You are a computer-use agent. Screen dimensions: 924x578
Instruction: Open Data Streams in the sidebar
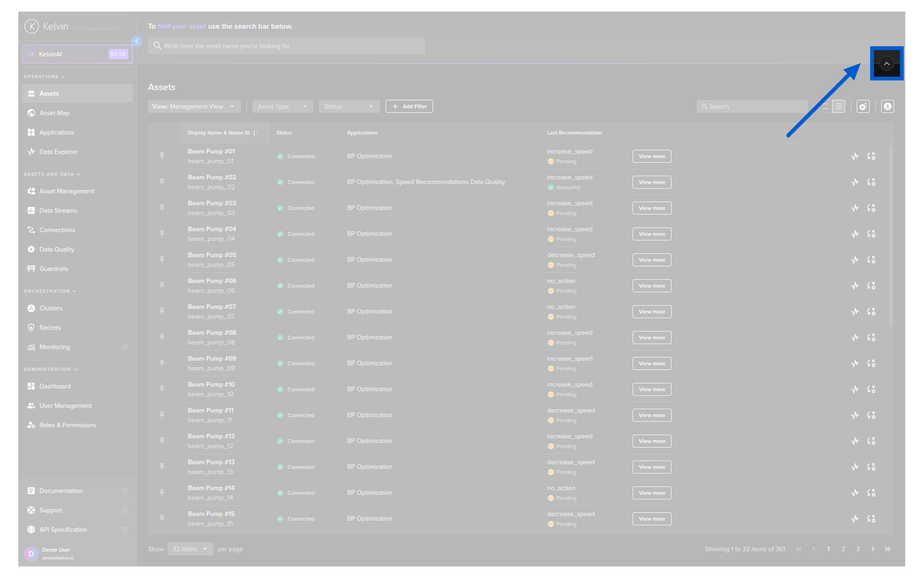click(x=58, y=210)
